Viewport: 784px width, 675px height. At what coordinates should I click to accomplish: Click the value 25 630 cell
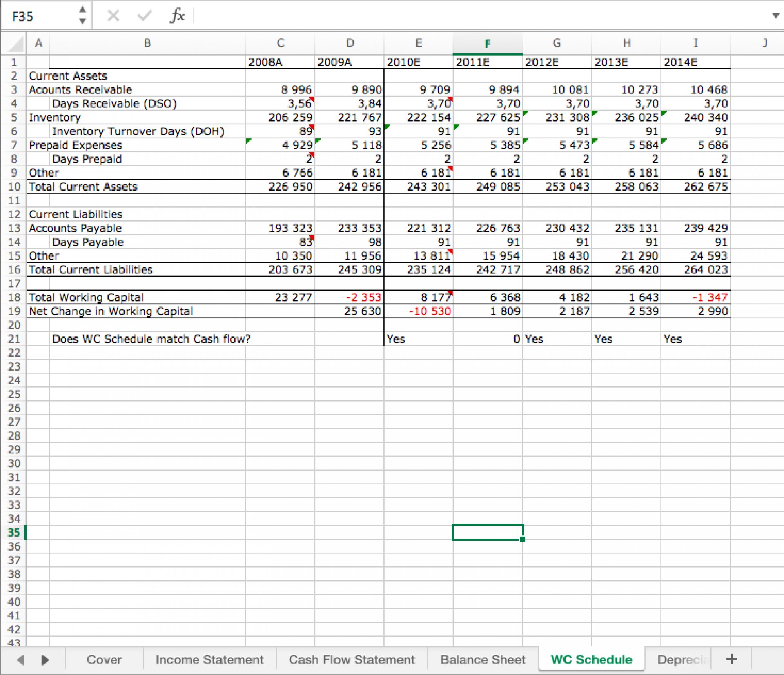pos(350,311)
